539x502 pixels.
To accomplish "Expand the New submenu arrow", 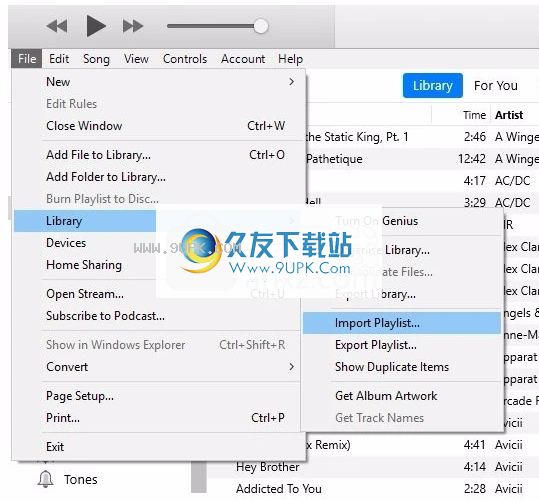I will pos(292,82).
